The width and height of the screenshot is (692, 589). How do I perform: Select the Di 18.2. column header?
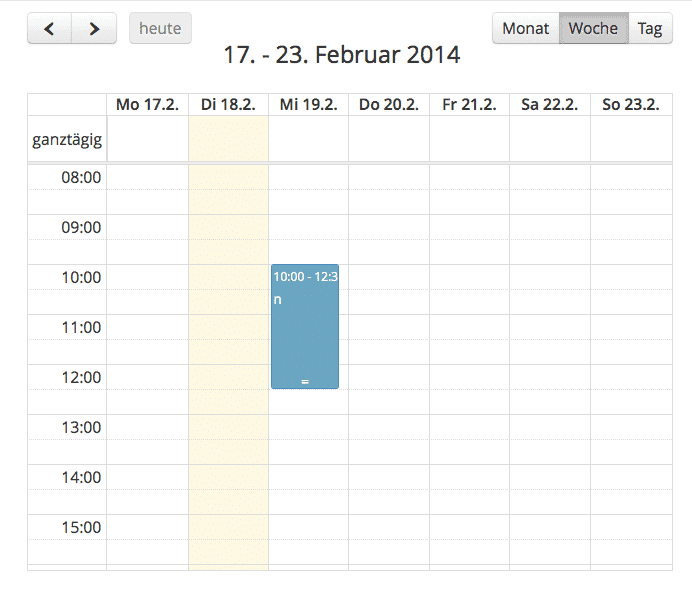tap(228, 105)
